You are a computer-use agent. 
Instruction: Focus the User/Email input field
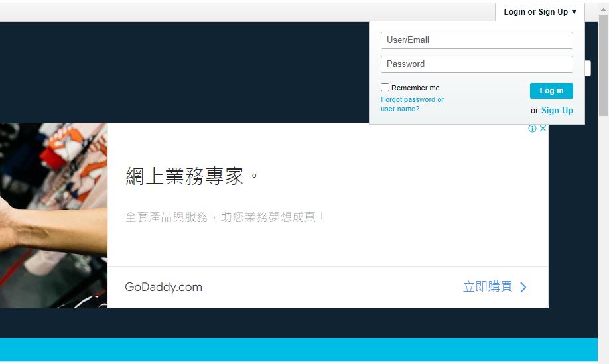[x=476, y=40]
